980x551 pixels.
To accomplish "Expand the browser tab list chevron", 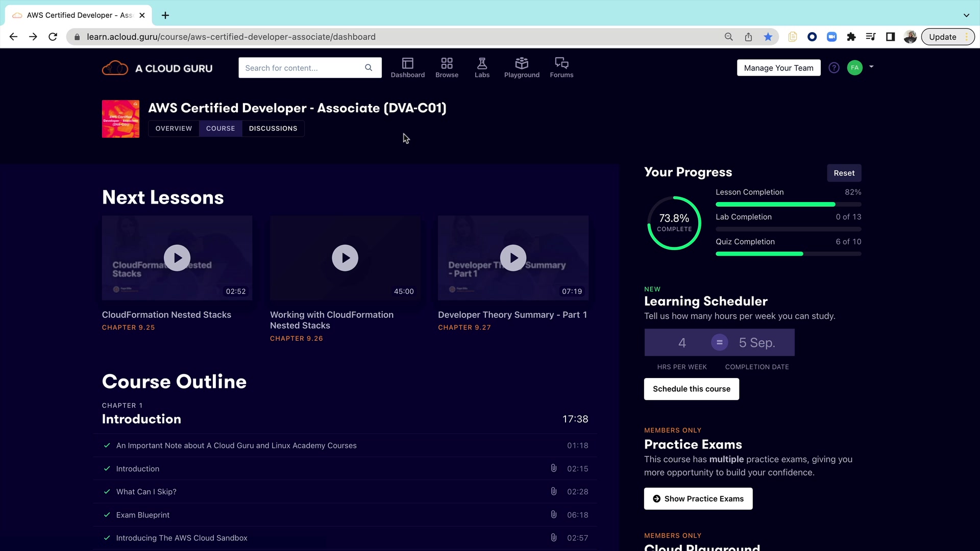I will (x=966, y=15).
